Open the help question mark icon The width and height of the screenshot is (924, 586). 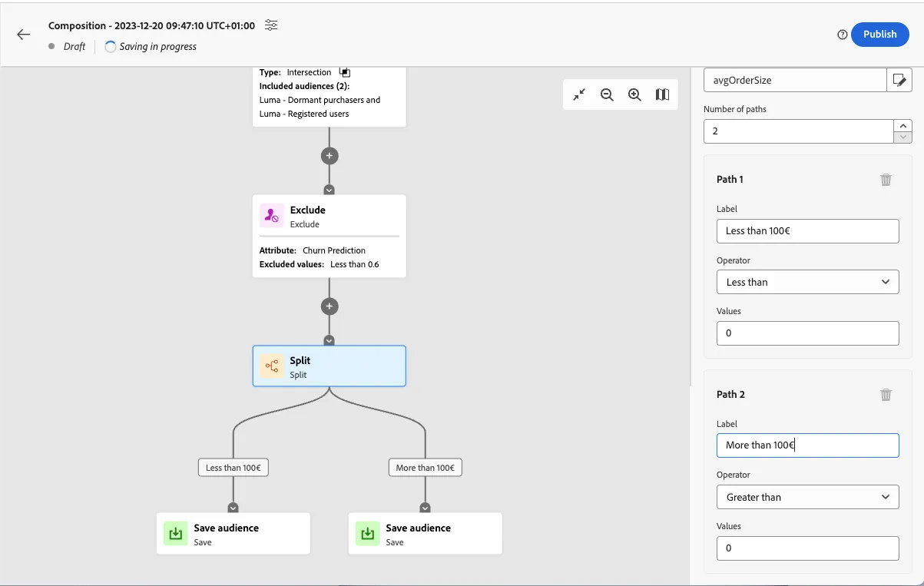point(843,35)
